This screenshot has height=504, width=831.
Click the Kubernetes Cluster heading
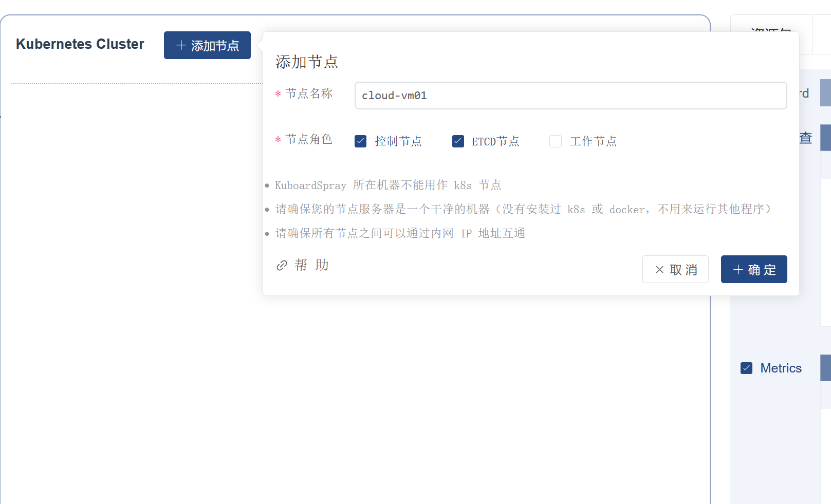pos(80,44)
